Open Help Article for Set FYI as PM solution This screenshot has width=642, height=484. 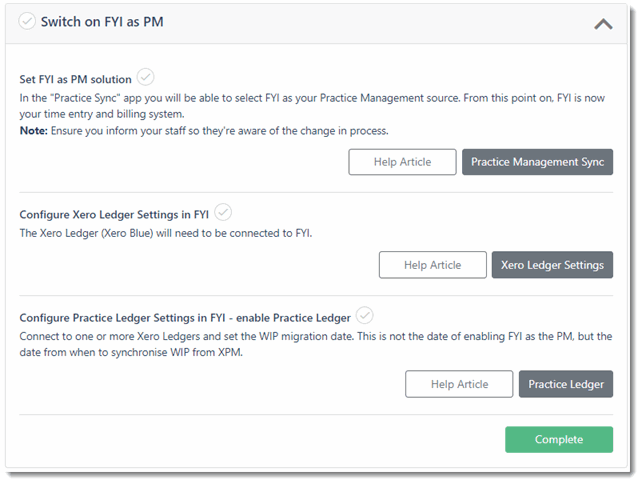(402, 162)
